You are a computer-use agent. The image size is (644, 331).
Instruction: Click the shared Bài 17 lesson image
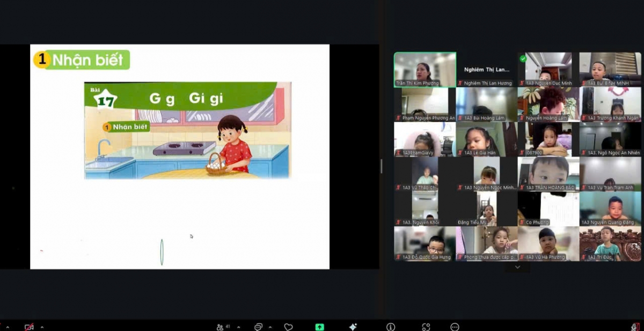188,130
